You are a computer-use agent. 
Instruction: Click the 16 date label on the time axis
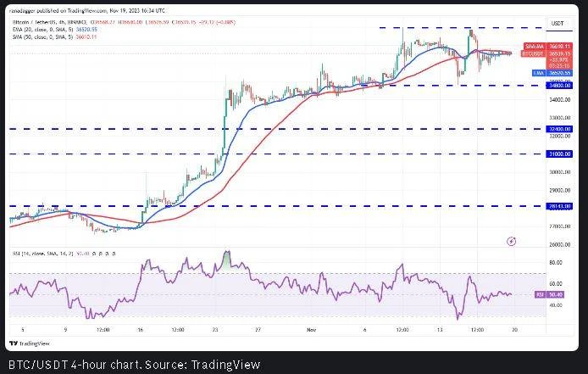pos(141,330)
